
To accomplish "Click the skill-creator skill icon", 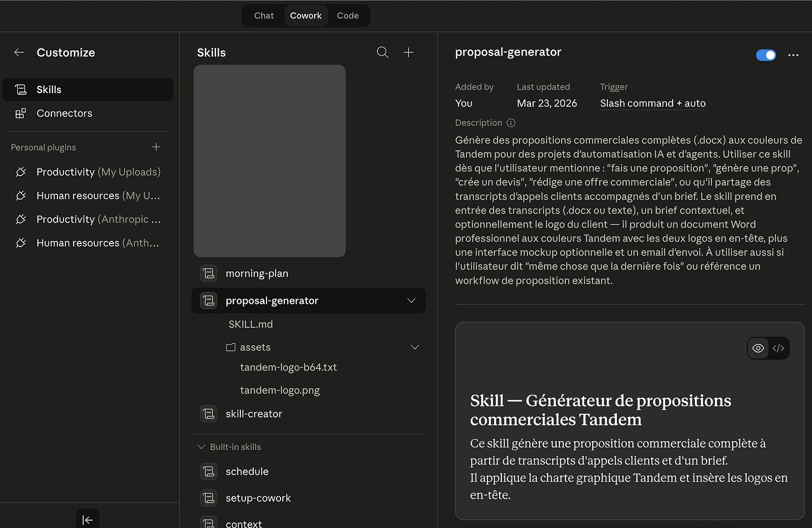I will tap(209, 414).
